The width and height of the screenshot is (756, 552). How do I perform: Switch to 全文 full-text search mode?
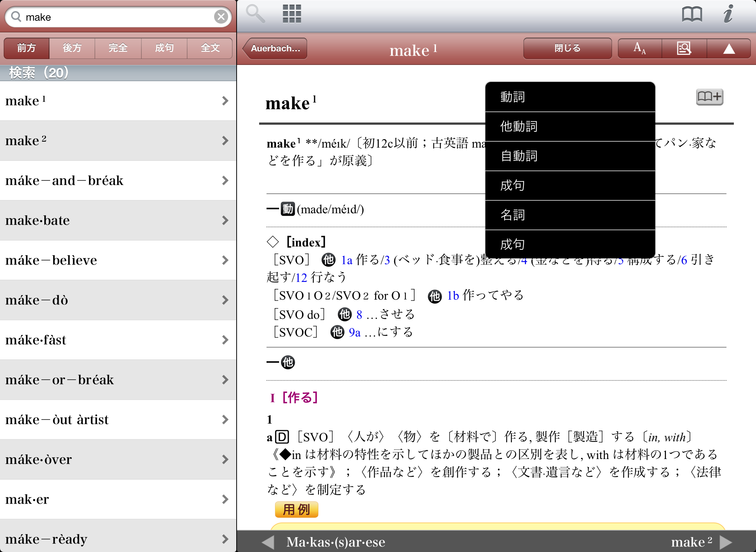pos(210,48)
